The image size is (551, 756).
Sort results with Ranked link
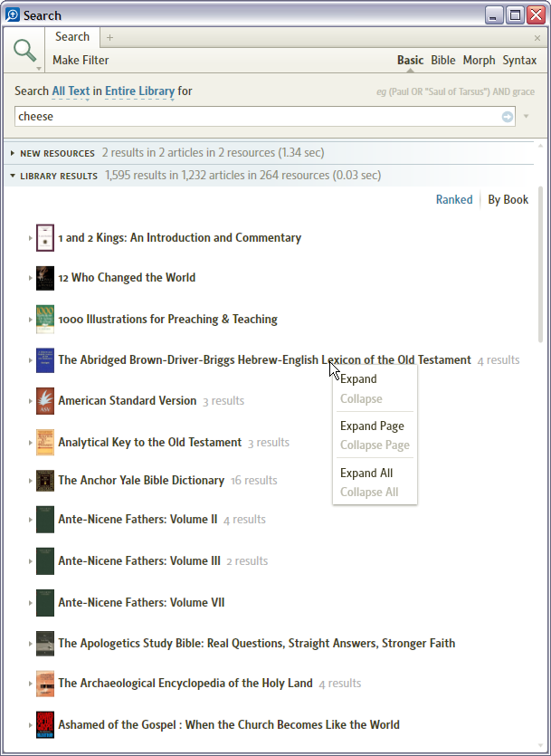454,199
